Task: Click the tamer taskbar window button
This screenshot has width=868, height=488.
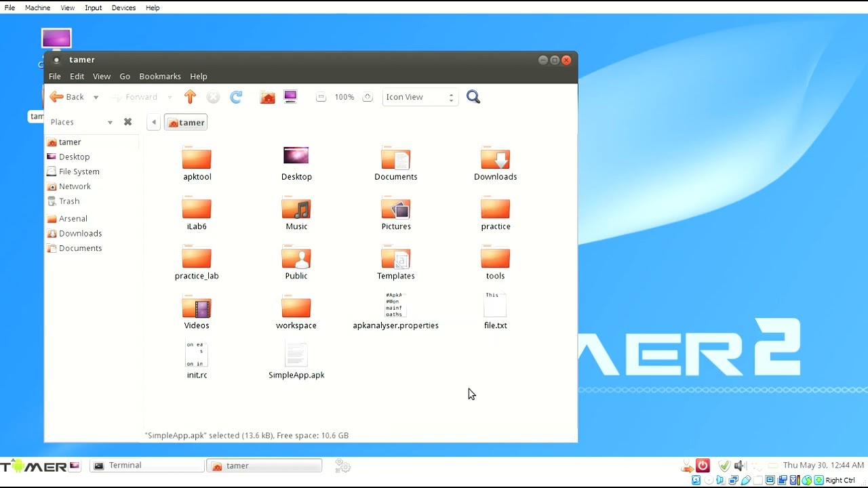Action: point(264,466)
